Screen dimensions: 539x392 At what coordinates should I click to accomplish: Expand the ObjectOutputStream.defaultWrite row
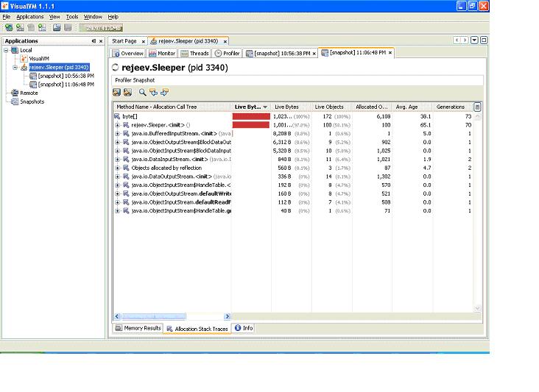(x=117, y=193)
